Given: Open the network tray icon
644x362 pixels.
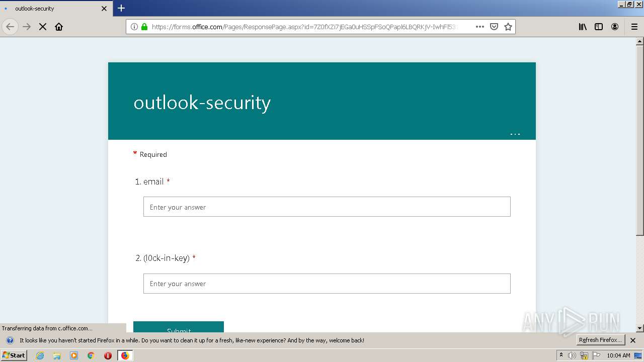Looking at the screenshot, I should pyautogui.click(x=584, y=355).
